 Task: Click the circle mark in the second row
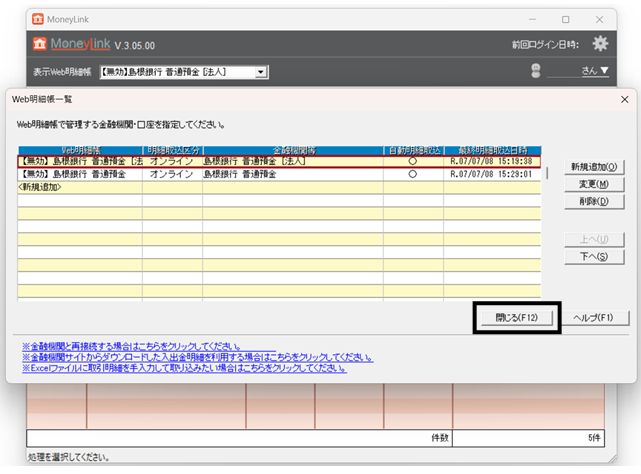pyautogui.click(x=412, y=174)
